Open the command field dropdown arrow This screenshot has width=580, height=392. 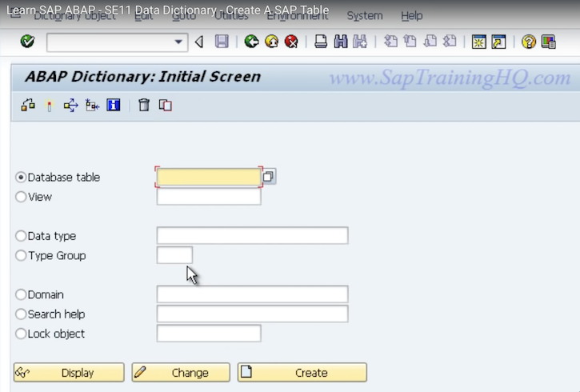(x=179, y=42)
